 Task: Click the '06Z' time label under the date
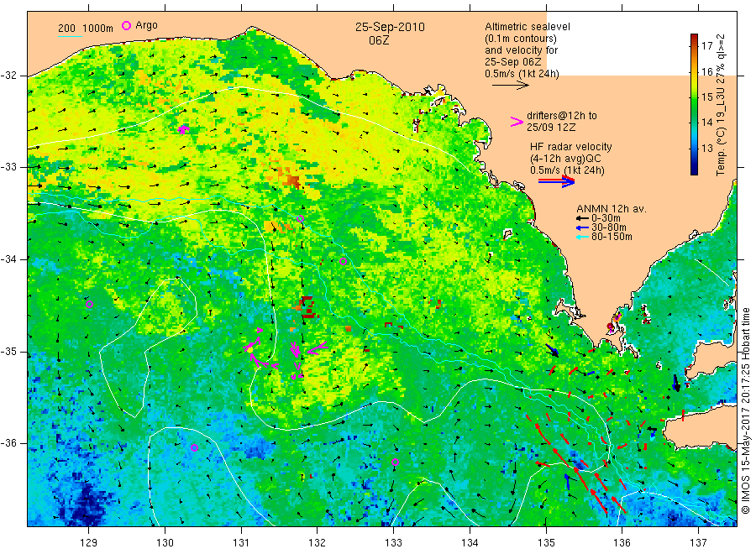pos(379,40)
